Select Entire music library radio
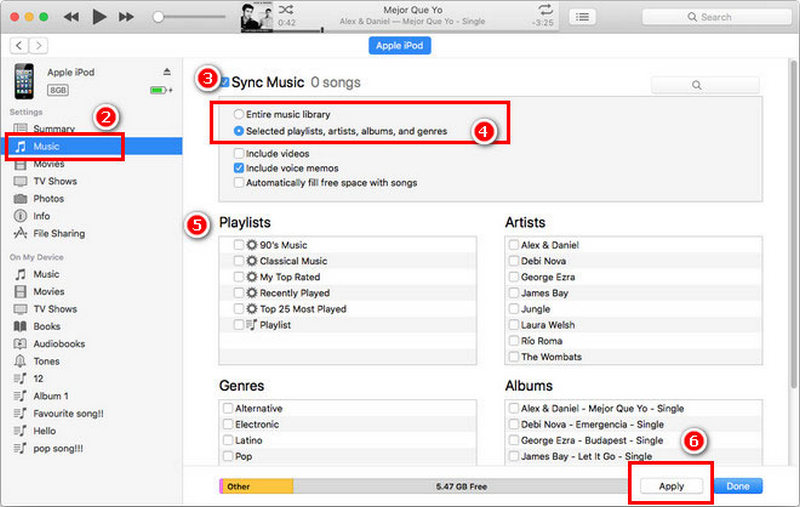This screenshot has height=507, width=800. [238, 114]
